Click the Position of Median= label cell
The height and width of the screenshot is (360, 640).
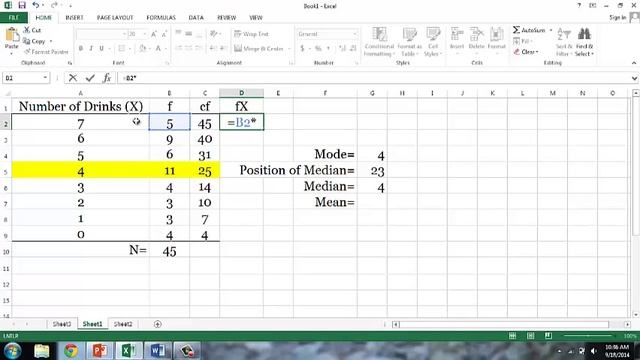(x=296, y=170)
